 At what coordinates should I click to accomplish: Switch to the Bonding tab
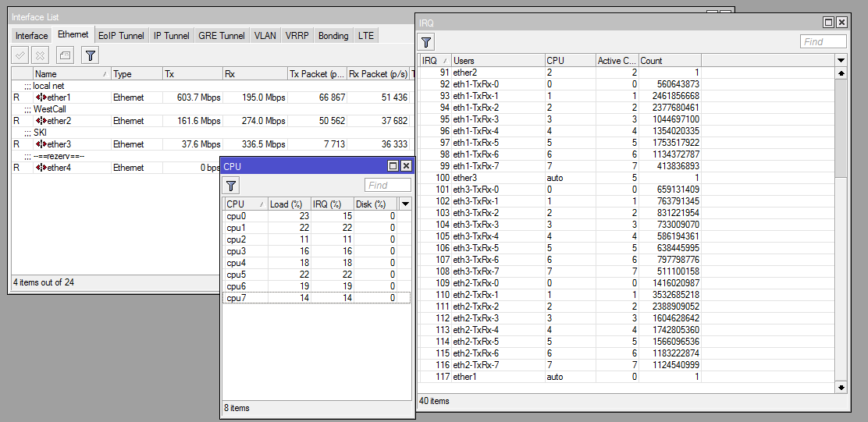pos(333,36)
